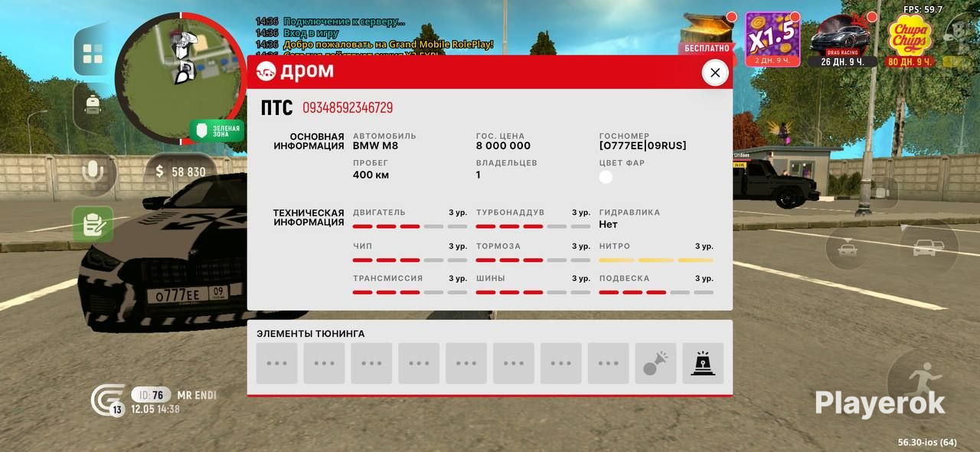Select the first empty tuning slot
The width and height of the screenshot is (980, 452).
[x=276, y=363]
